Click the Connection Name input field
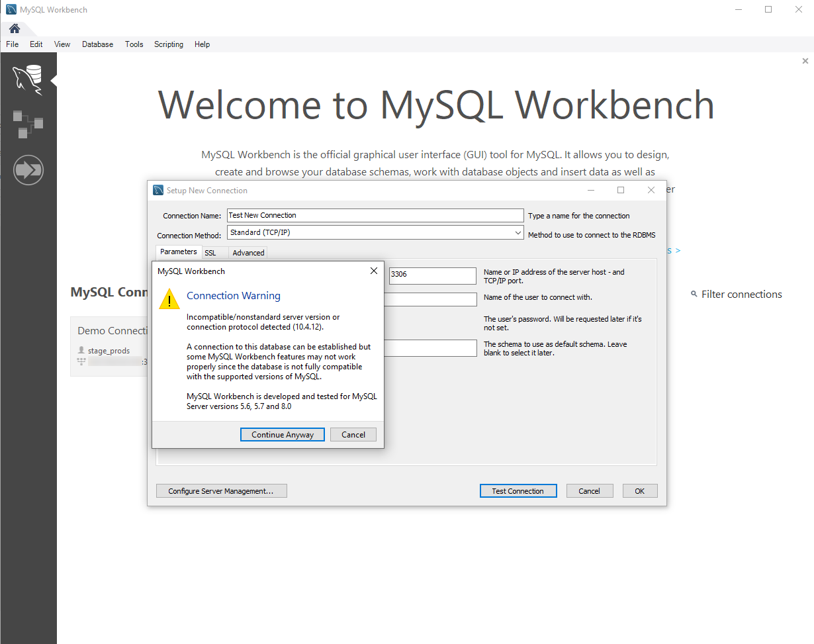Viewport: 814px width, 644px height. pos(375,216)
